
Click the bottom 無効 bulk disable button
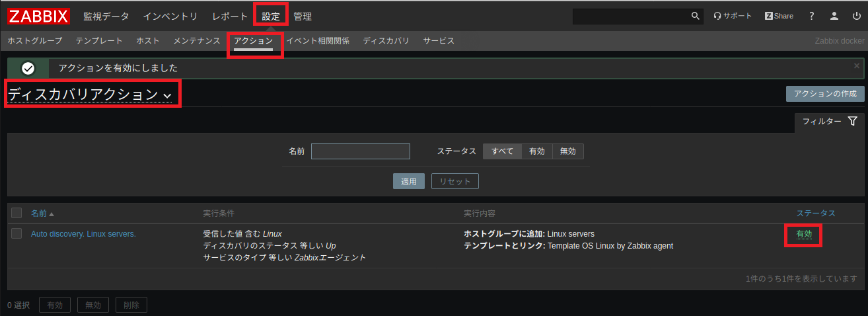[93, 305]
